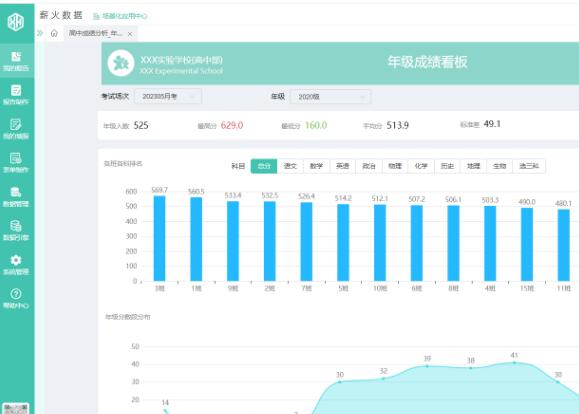Click the bar labeled 490.0
The height and width of the screenshot is (414, 579).
click(x=527, y=244)
